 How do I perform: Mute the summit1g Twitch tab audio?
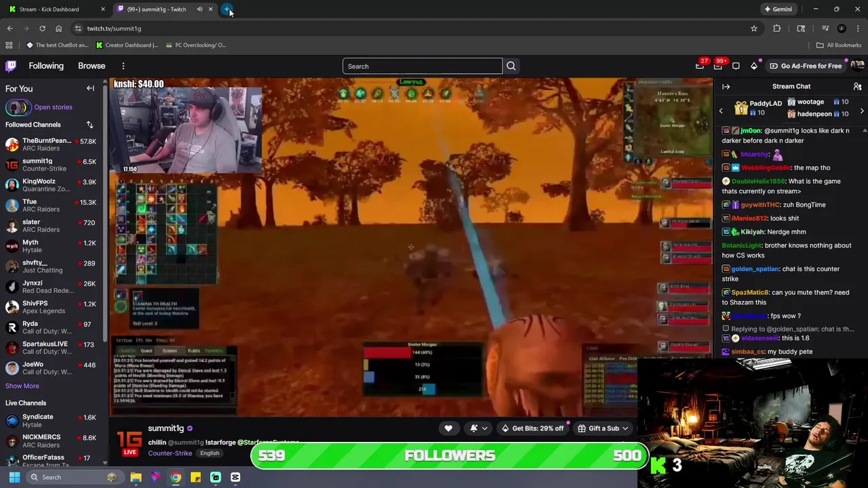pyautogui.click(x=199, y=9)
